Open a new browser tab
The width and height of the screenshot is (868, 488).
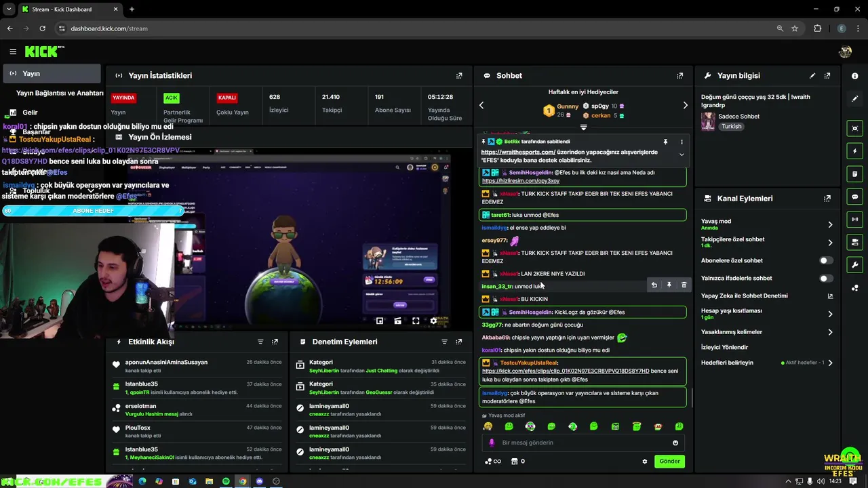[x=132, y=9]
